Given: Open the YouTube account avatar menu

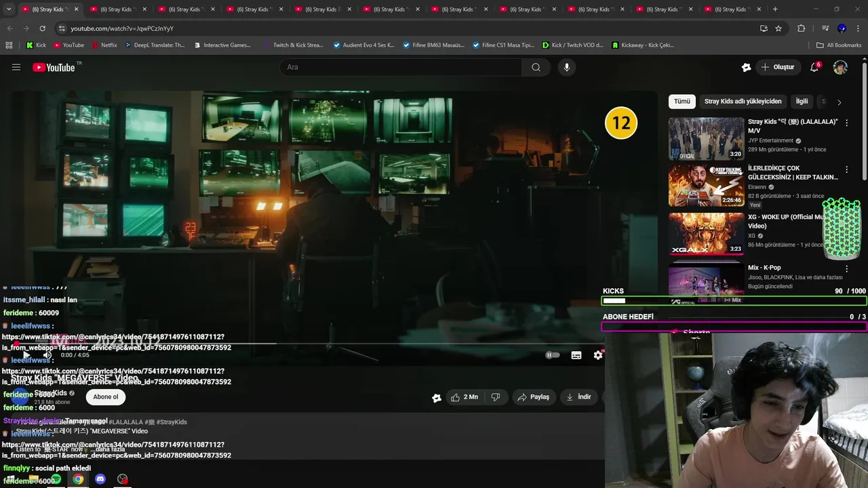Looking at the screenshot, I should (x=840, y=67).
